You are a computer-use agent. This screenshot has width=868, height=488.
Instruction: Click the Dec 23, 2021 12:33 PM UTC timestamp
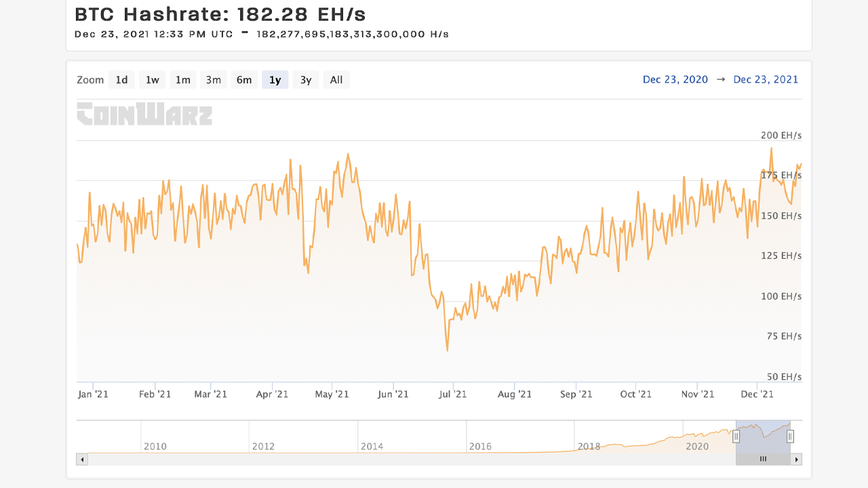155,34
